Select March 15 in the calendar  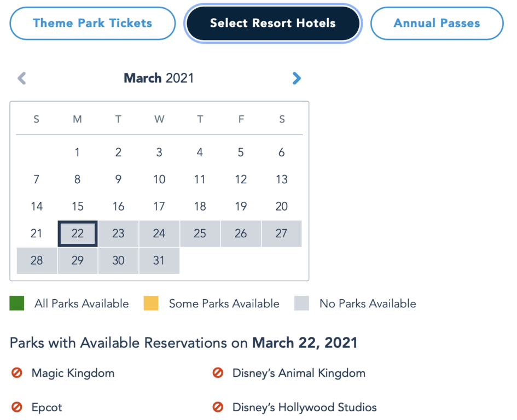click(78, 206)
